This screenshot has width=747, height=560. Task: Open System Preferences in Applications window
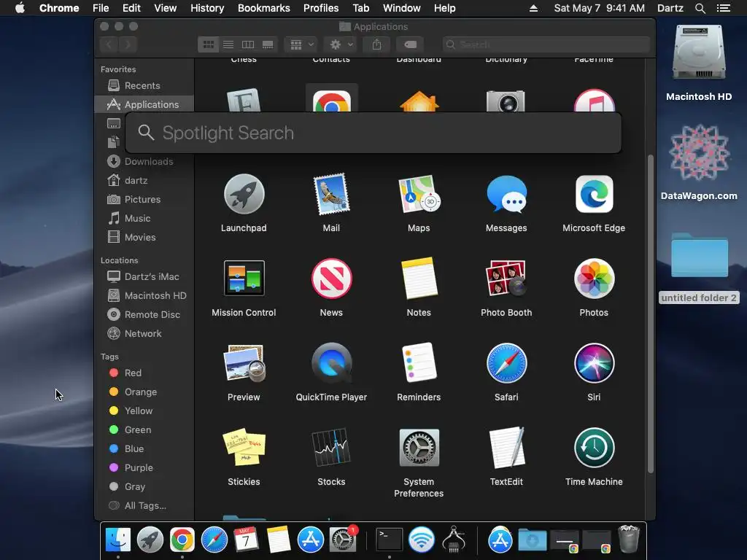(x=419, y=448)
